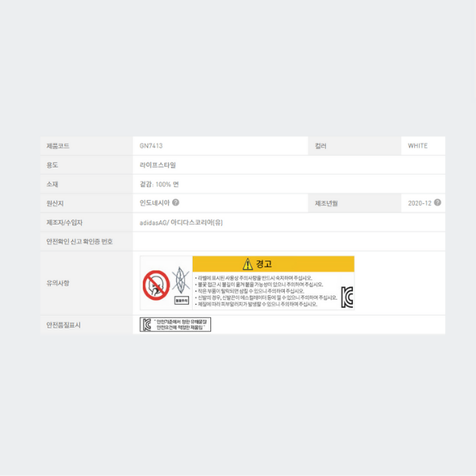Click the red prohibition symbol icon
The height and width of the screenshot is (476, 476).
tap(155, 284)
